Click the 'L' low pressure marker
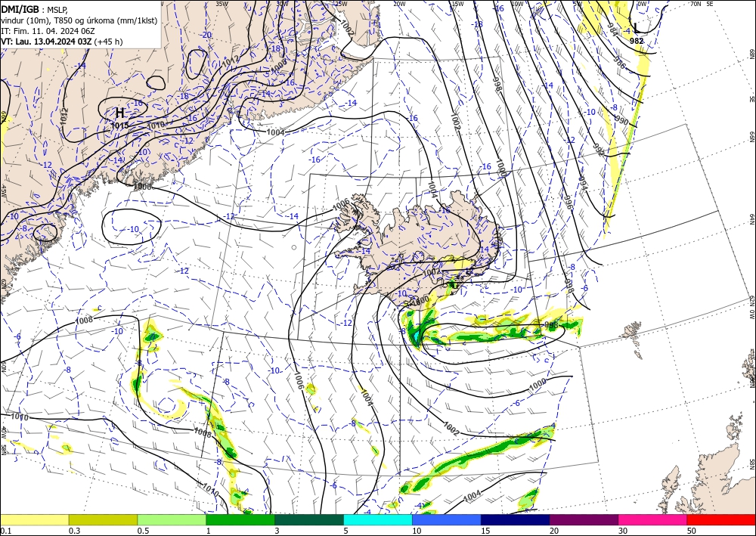 click(x=637, y=28)
